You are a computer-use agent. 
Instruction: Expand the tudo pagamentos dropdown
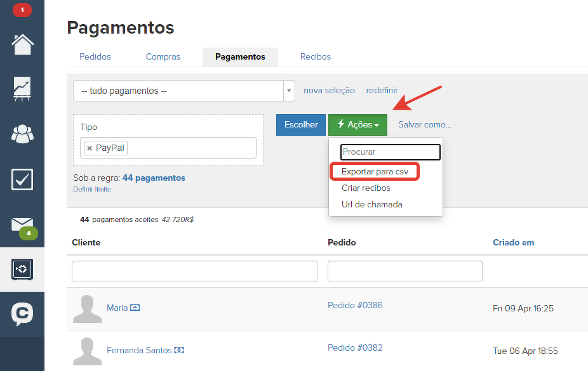point(290,91)
